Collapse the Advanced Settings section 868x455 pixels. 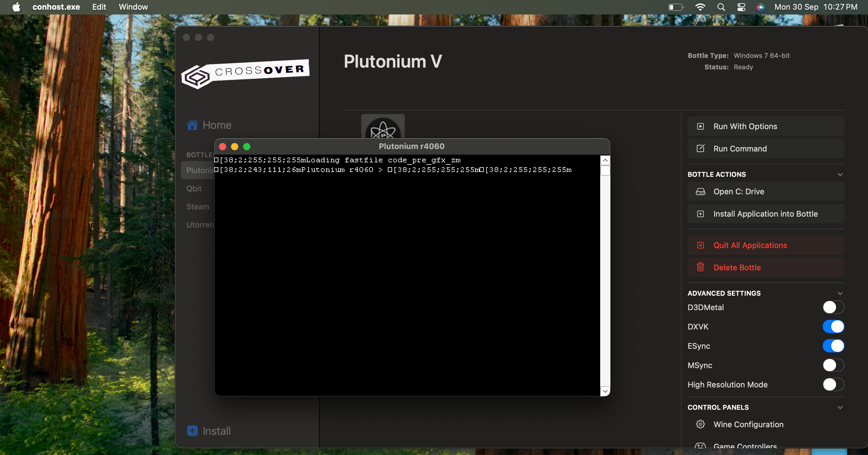coord(840,293)
